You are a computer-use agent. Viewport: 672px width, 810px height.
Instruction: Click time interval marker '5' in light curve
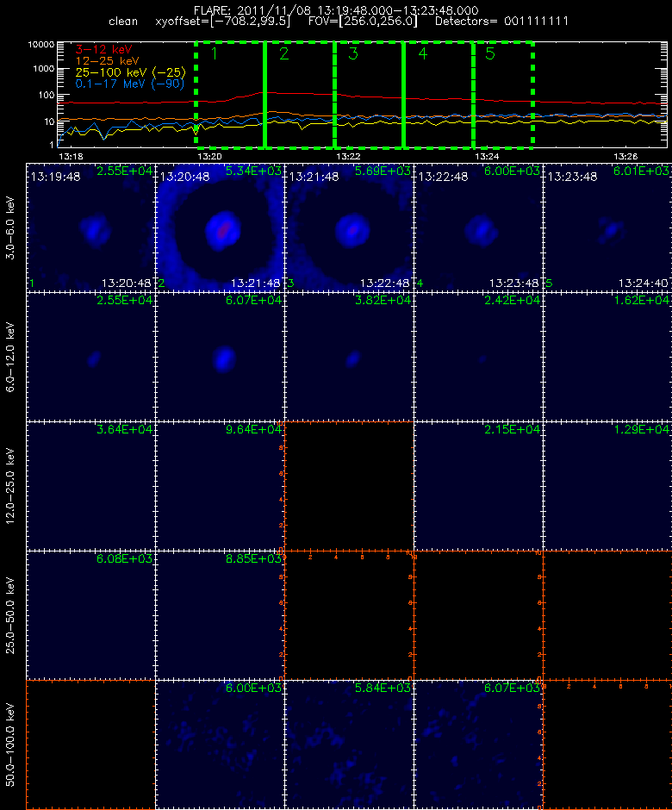point(490,53)
